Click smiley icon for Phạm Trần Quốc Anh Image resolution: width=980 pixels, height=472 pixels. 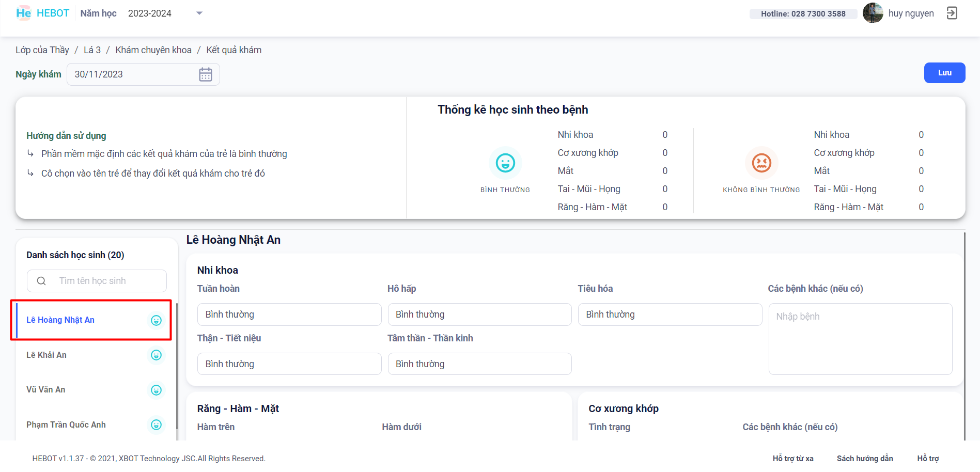(156, 425)
